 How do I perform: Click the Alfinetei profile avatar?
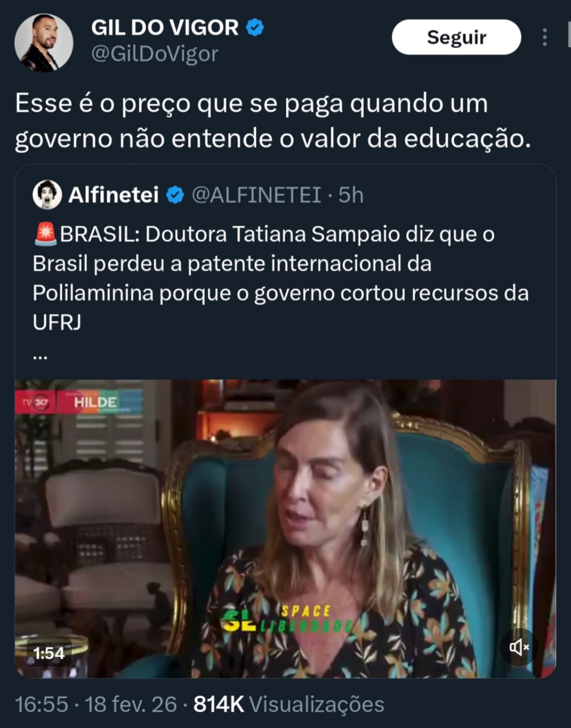pos(47,194)
